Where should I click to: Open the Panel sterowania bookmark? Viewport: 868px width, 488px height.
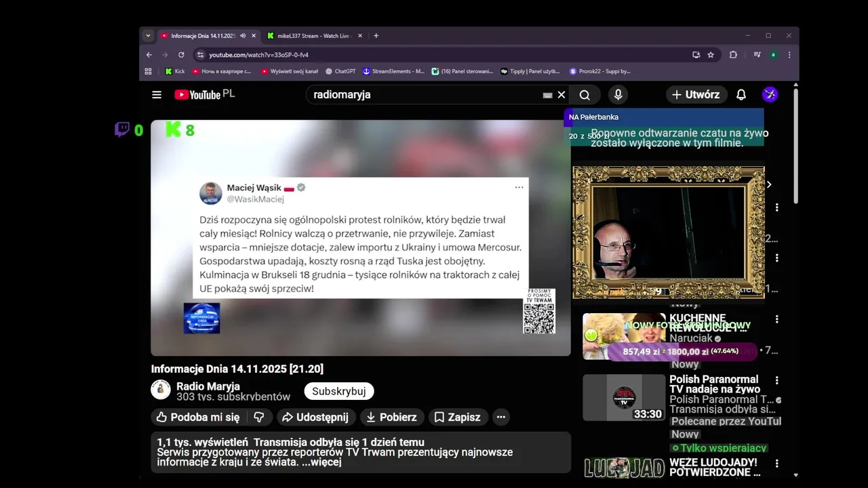coord(462,71)
